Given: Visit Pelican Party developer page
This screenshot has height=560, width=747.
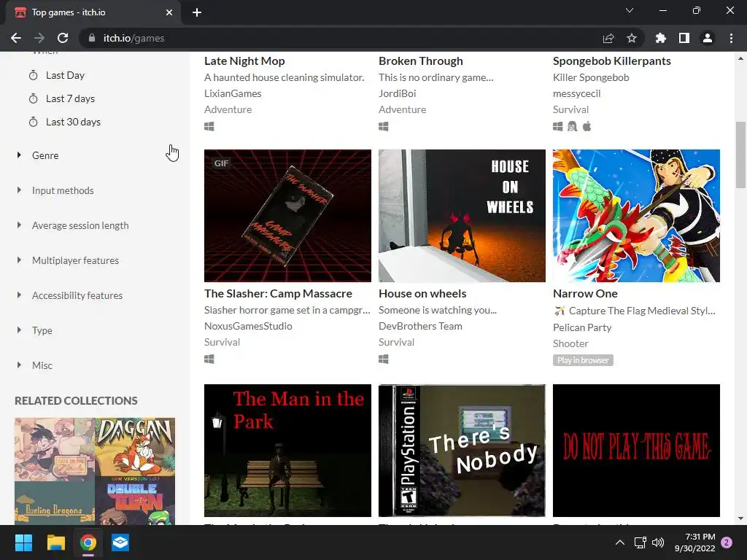Looking at the screenshot, I should click(582, 327).
